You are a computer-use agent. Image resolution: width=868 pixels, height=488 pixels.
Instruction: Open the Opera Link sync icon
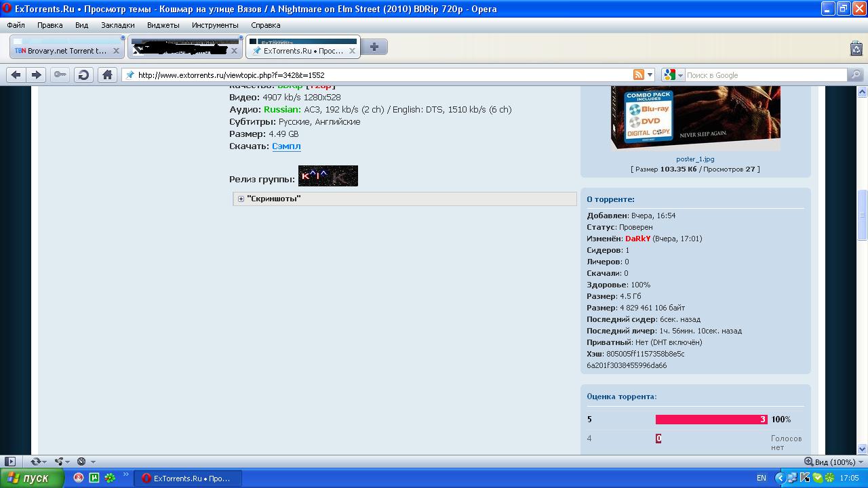(x=35, y=462)
